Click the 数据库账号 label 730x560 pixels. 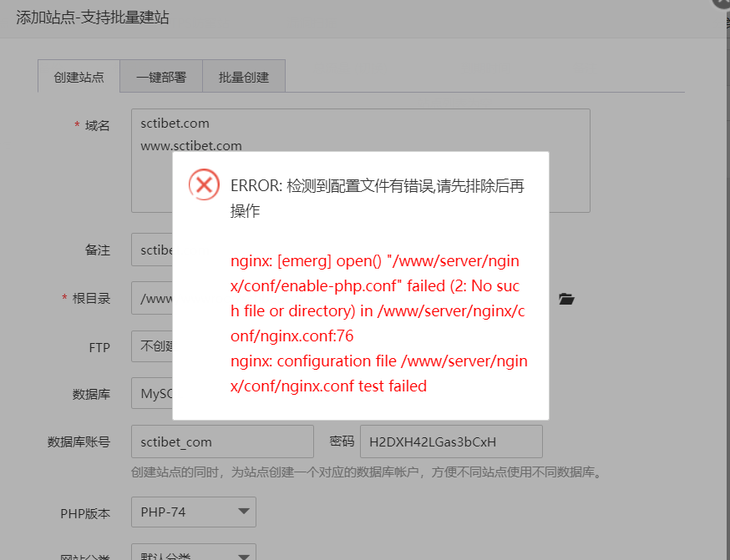pyautogui.click(x=79, y=441)
